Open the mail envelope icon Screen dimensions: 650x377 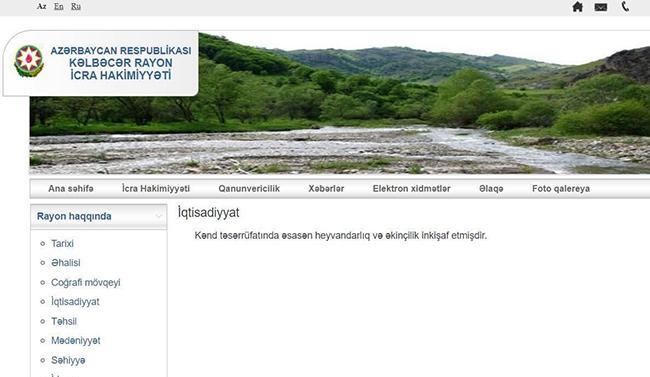[601, 7]
